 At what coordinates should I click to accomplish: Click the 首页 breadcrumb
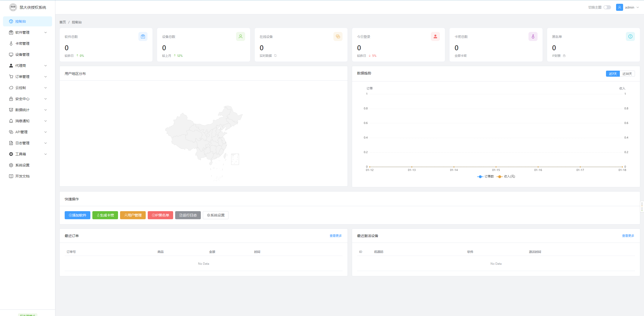pos(62,22)
